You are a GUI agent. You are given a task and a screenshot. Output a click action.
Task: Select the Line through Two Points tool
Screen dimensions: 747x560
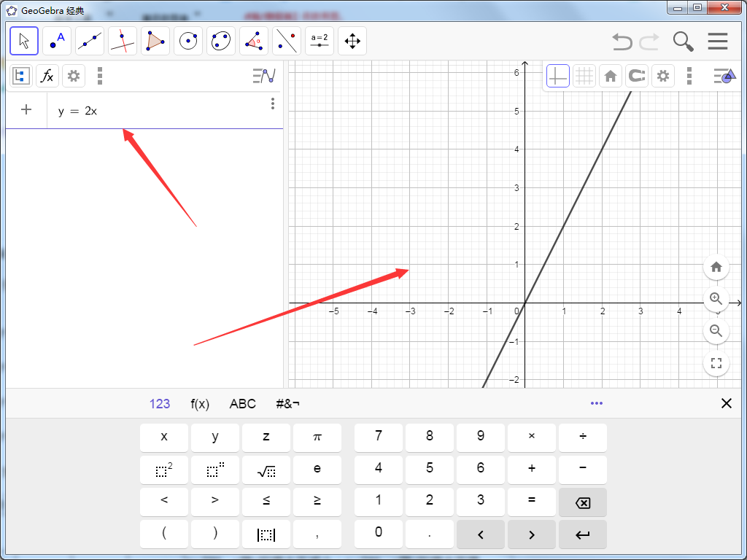[90, 41]
